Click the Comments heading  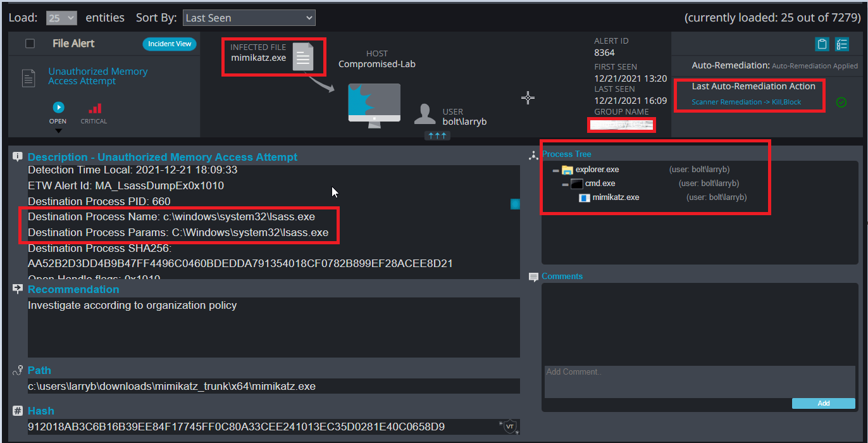coord(562,277)
